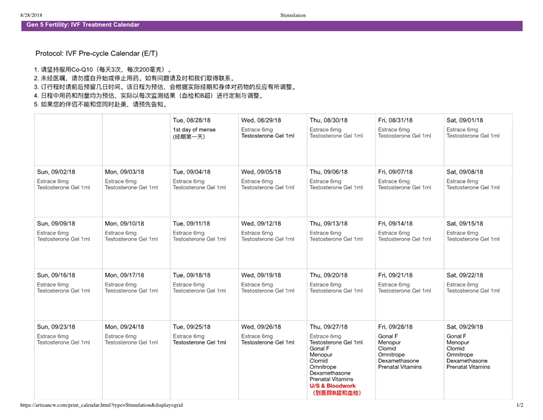Click the Wed, 08/29/18 date heading
This screenshot has height=420, width=543.
coord(261,120)
